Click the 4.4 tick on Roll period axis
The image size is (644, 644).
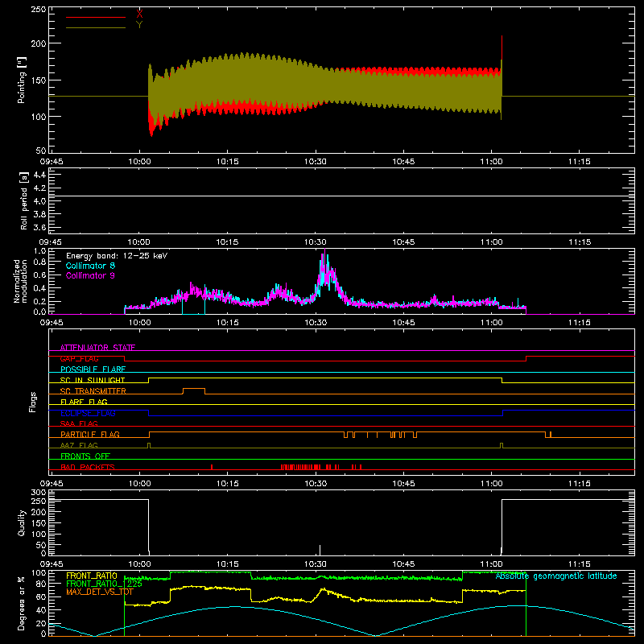click(x=39, y=175)
